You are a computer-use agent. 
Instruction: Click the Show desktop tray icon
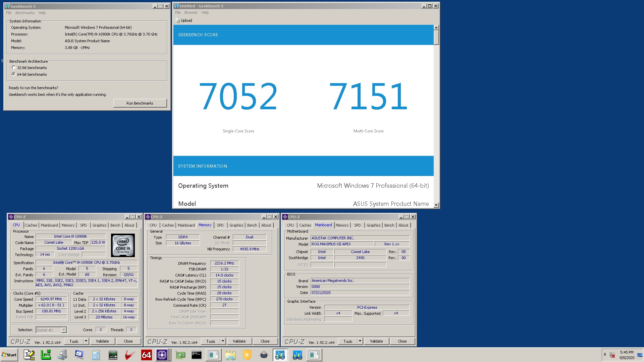(640, 355)
